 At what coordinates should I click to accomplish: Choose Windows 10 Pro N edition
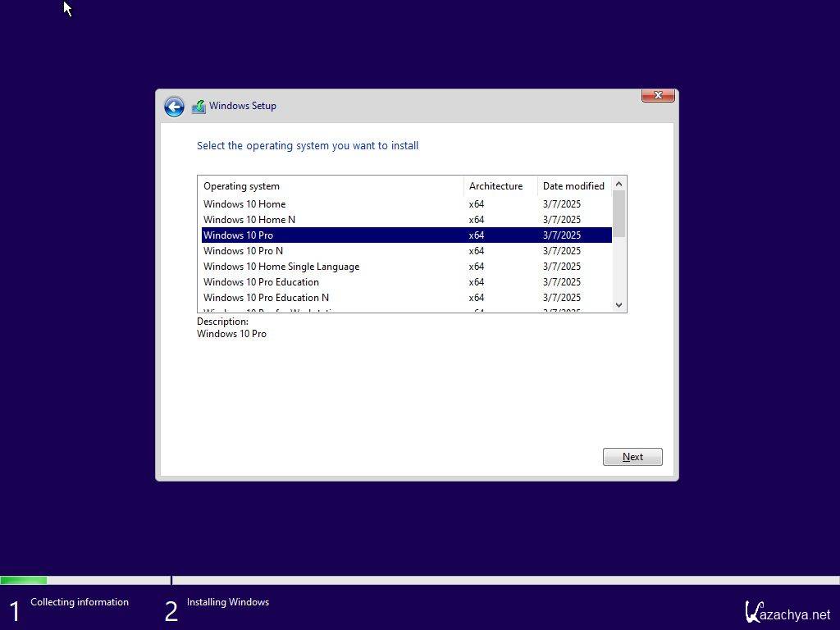[x=243, y=251]
